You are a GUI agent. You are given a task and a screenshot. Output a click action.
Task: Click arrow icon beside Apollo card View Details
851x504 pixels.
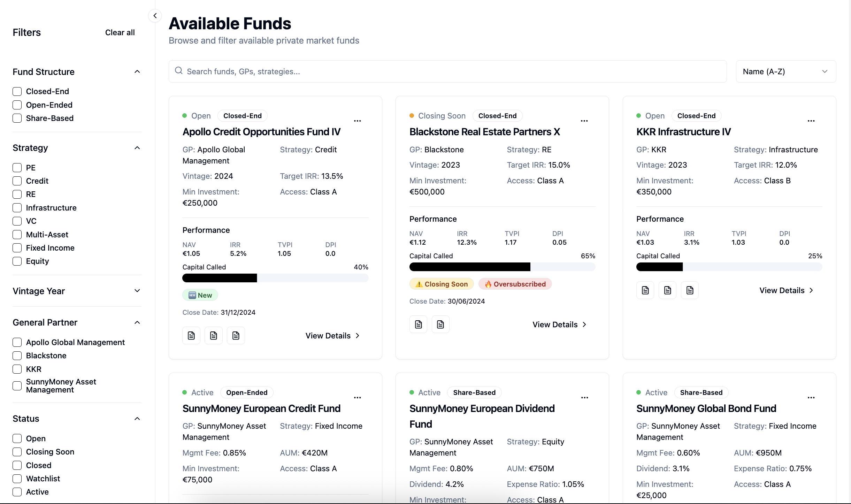pyautogui.click(x=357, y=336)
